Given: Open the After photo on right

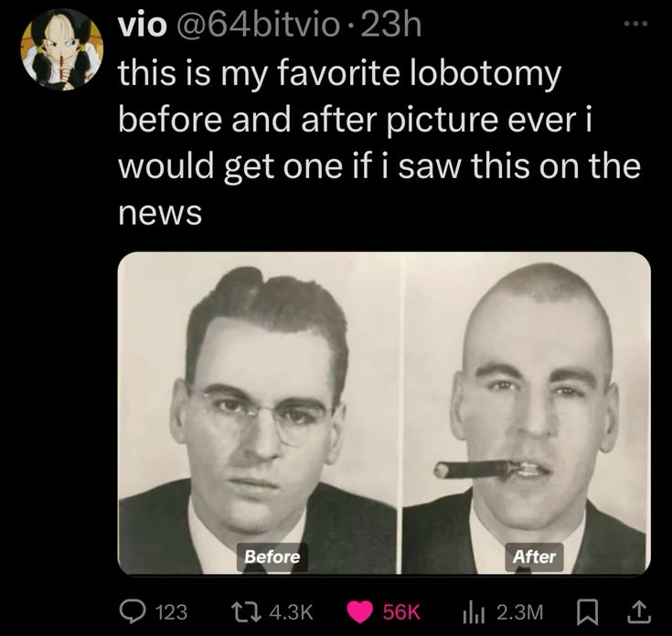Looking at the screenshot, I should (x=527, y=413).
